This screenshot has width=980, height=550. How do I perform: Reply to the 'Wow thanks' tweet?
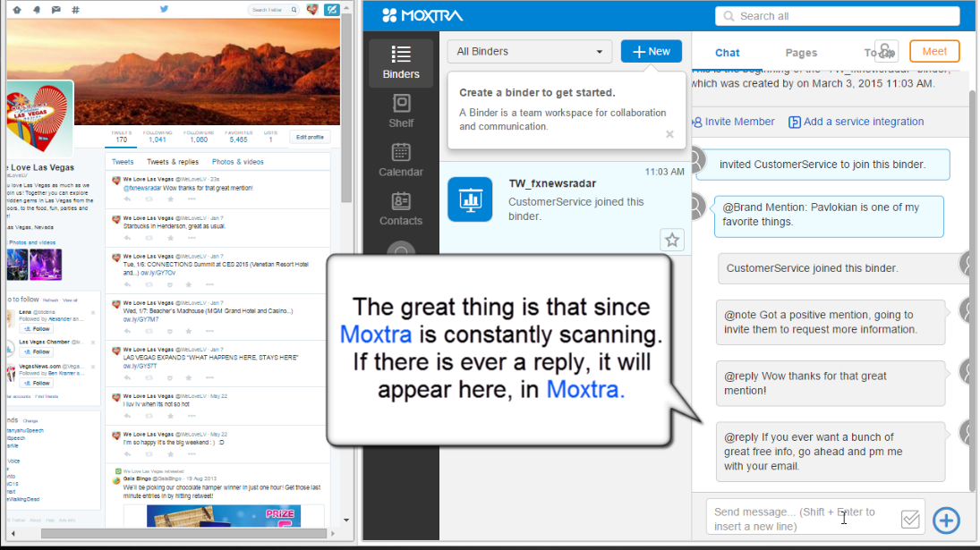click(127, 199)
